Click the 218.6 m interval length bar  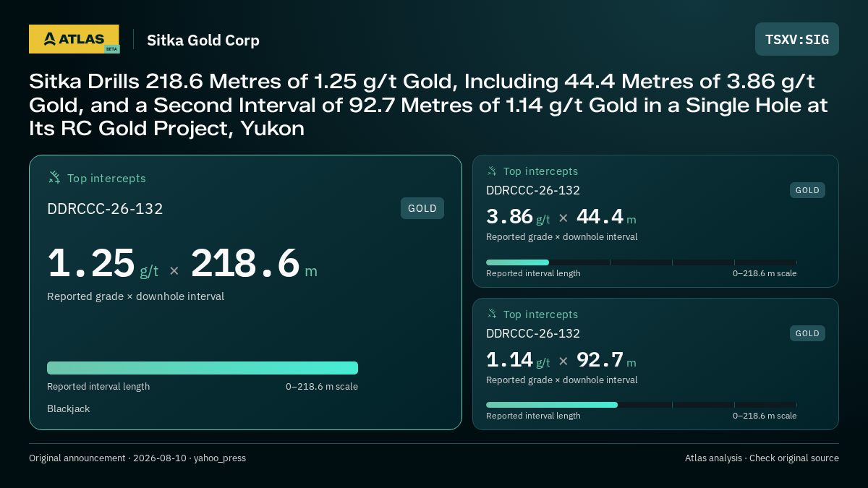[203, 368]
